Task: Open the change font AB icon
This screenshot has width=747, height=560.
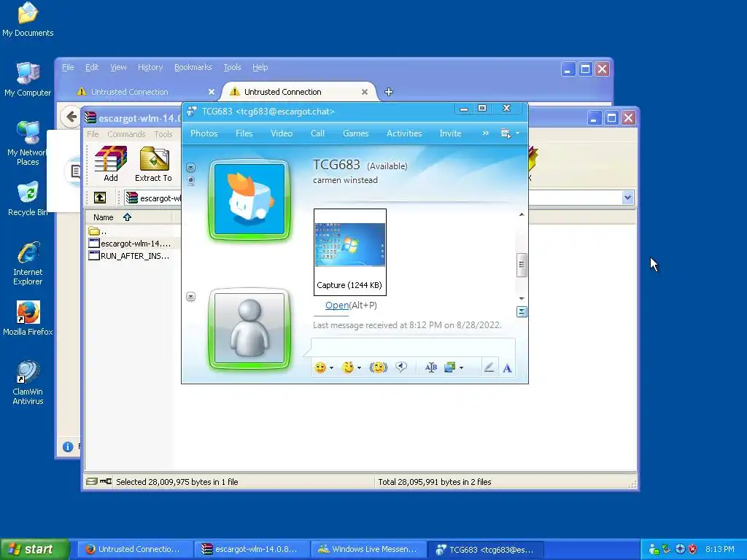Action: [430, 367]
